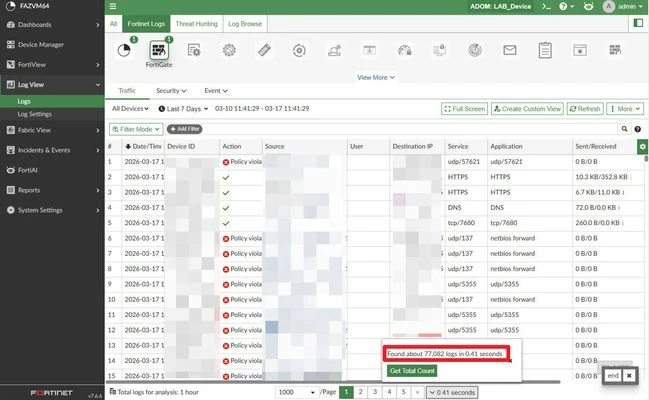The width and height of the screenshot is (649, 400).
Task: Go to page 2
Action: (361, 392)
